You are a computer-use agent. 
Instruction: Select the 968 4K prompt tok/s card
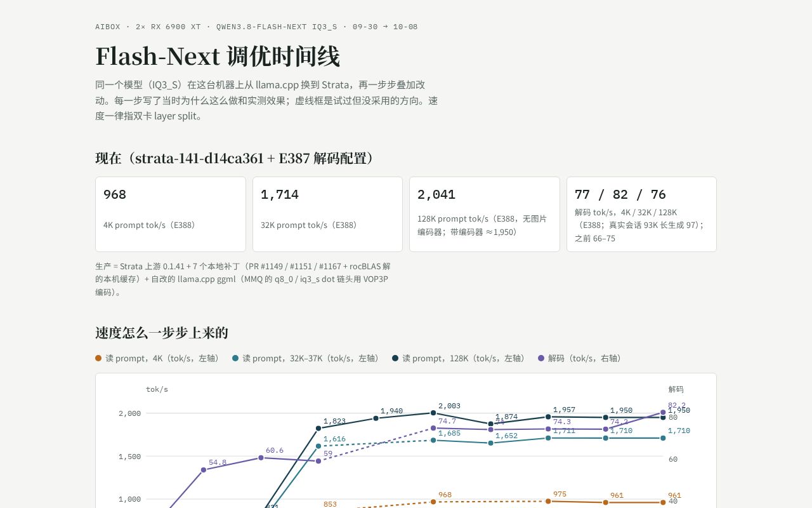pyautogui.click(x=171, y=214)
